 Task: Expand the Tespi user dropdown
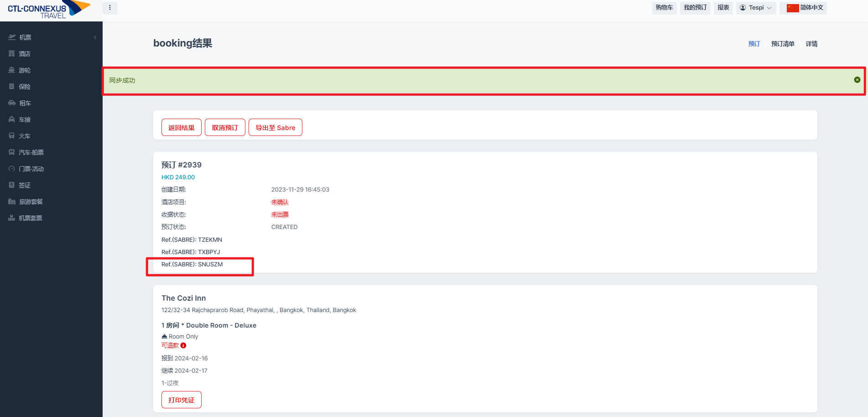[756, 8]
